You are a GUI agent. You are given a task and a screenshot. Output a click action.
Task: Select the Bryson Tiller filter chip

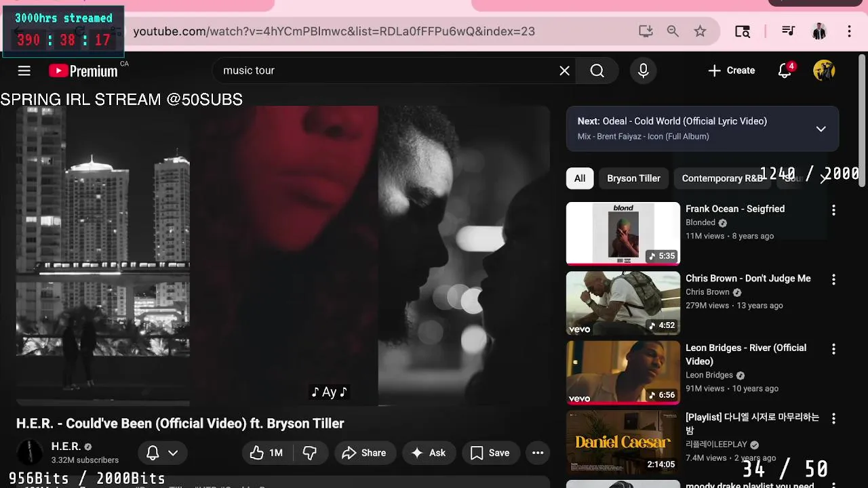pos(633,178)
